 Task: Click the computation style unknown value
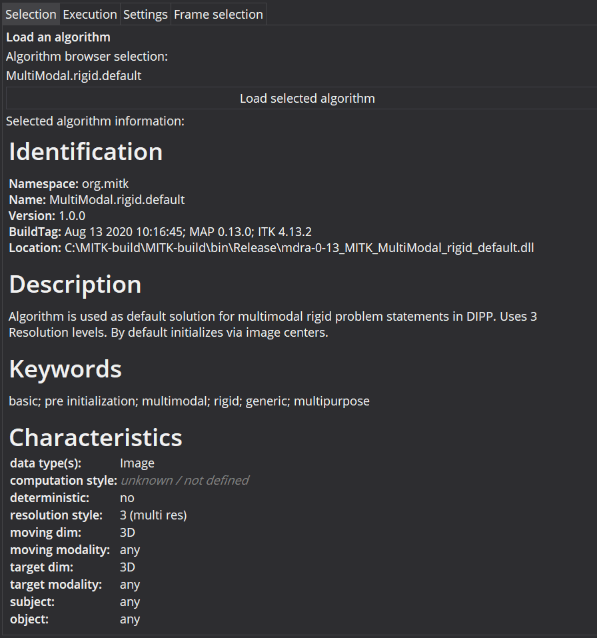pyautogui.click(x=184, y=480)
